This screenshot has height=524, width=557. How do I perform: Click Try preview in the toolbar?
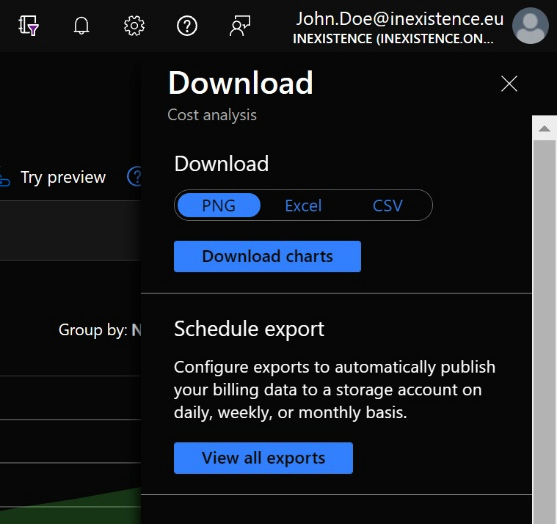click(x=63, y=177)
